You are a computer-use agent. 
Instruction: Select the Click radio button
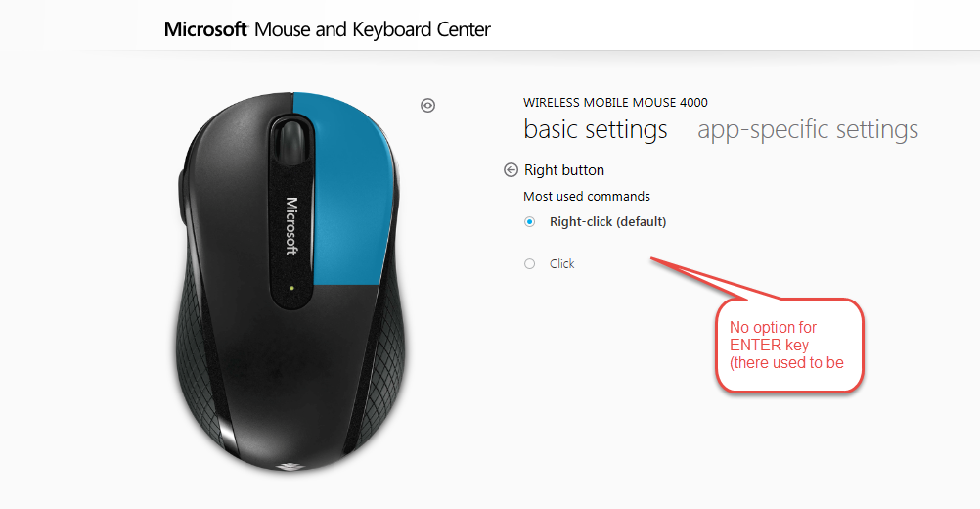(x=529, y=264)
